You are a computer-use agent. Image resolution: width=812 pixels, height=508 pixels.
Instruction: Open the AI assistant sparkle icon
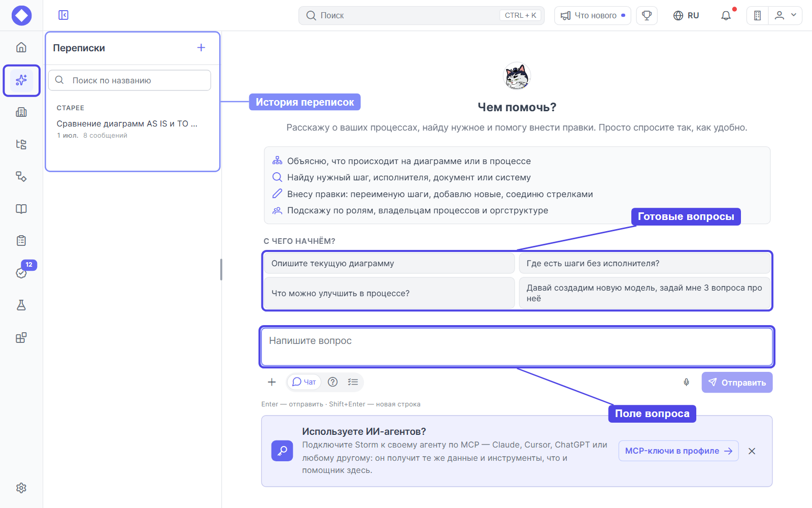click(21, 80)
